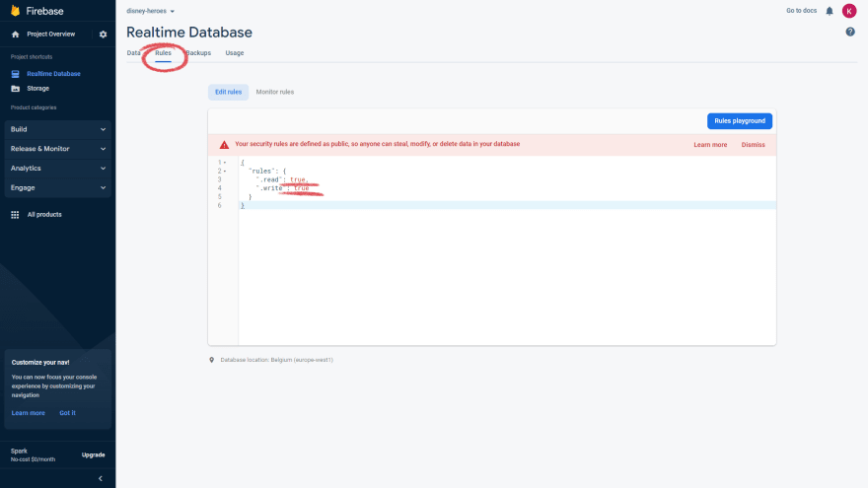Click line number 6 in editor gutter
Viewport: 868px width, 488px height.
coord(220,205)
